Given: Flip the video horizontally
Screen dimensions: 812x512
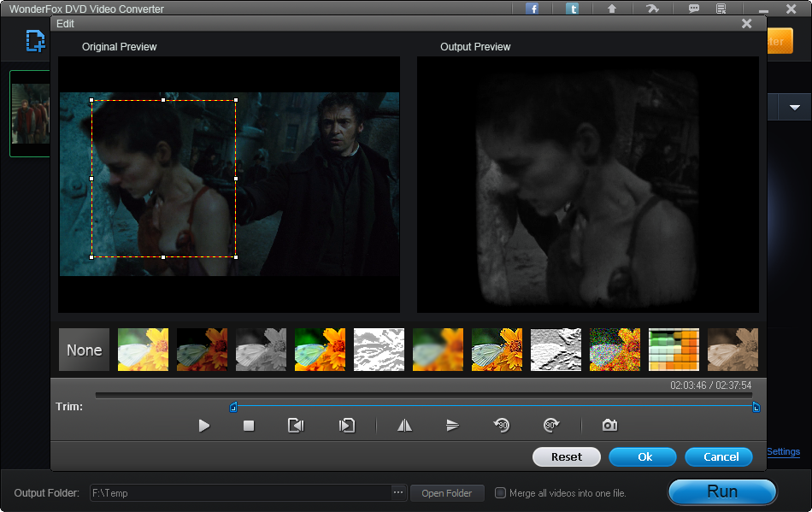Looking at the screenshot, I should (x=404, y=426).
